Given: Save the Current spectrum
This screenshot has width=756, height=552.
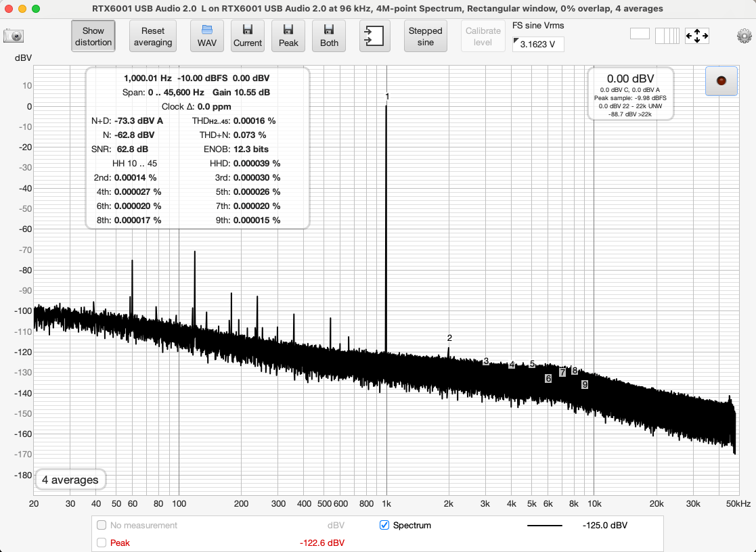Looking at the screenshot, I should click(247, 36).
